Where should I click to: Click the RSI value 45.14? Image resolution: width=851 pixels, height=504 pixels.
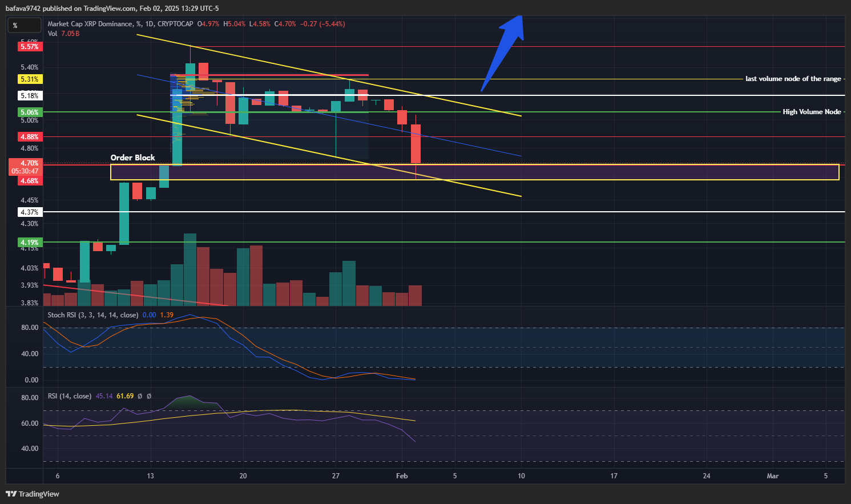tap(104, 396)
